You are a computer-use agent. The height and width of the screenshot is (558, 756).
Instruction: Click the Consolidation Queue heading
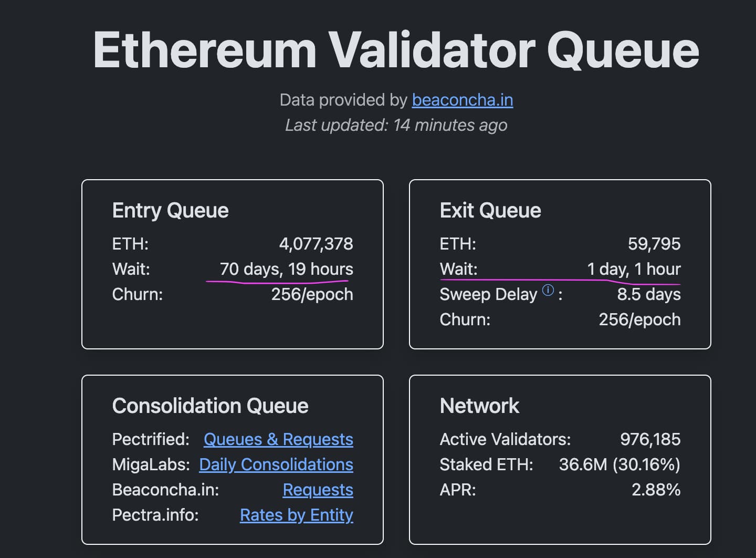tap(210, 406)
